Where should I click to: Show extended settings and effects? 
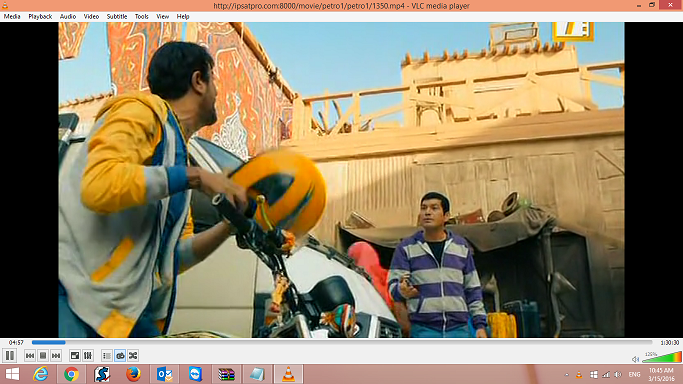(x=88, y=356)
